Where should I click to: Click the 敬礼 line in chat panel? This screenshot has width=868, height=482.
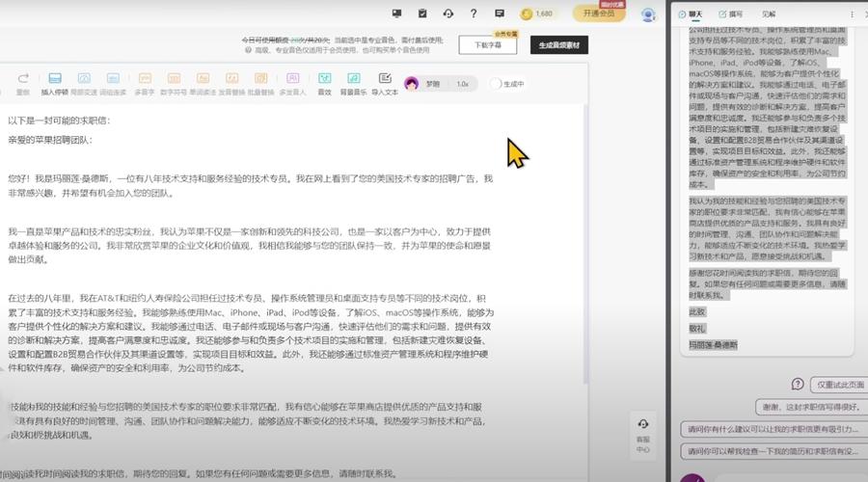697,328
